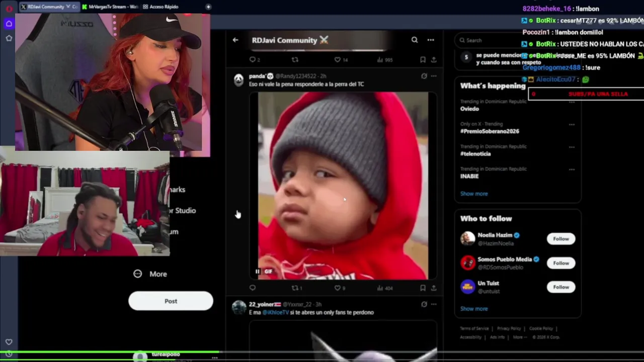Image resolution: width=644 pixels, height=362 pixels.
Task: Open the #PremioSoberano2026 trend
Action: point(490,131)
